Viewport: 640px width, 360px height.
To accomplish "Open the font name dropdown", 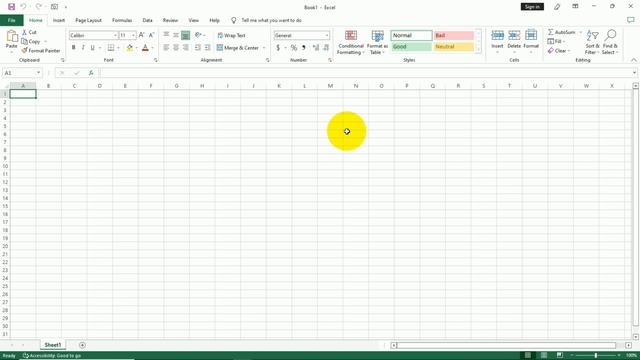I will click(x=115, y=36).
